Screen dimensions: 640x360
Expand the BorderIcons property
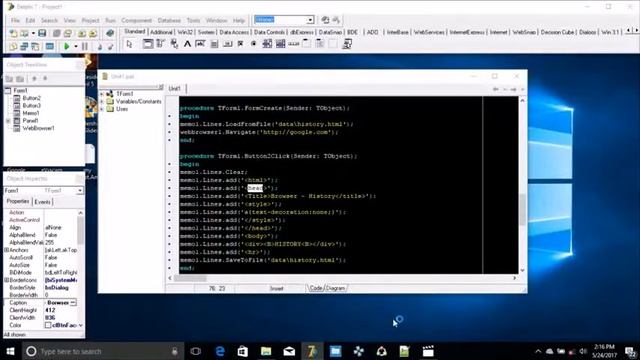click(x=6, y=280)
